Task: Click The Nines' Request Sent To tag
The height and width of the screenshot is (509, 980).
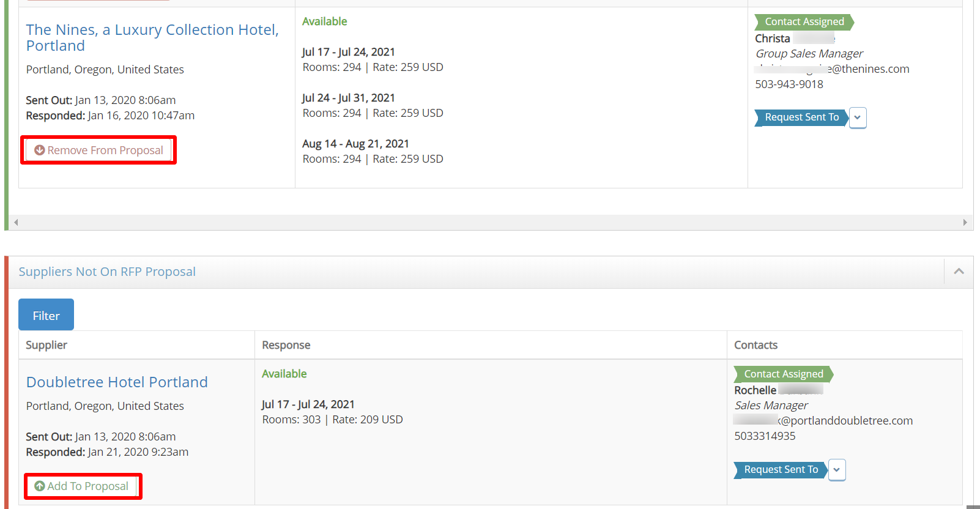Action: coord(801,117)
